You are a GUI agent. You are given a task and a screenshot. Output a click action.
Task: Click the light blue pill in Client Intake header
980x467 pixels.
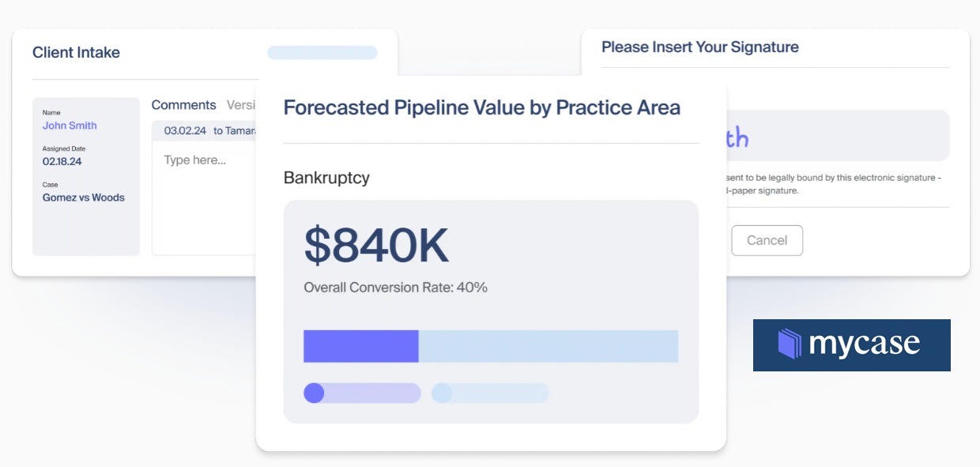tap(322, 53)
